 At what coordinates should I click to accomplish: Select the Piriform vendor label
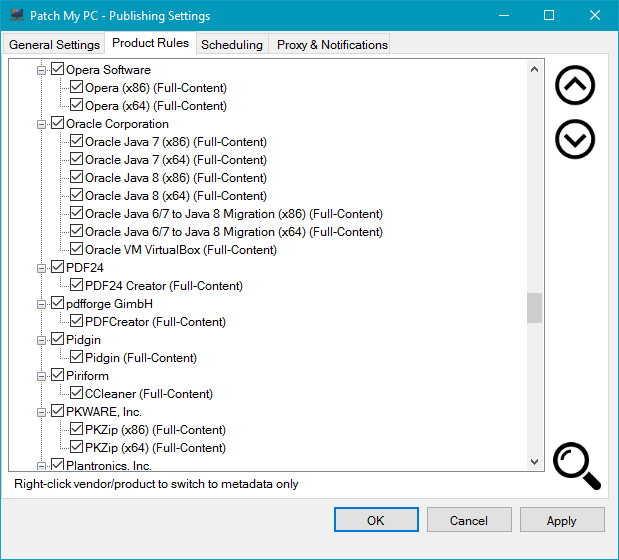tap(87, 376)
